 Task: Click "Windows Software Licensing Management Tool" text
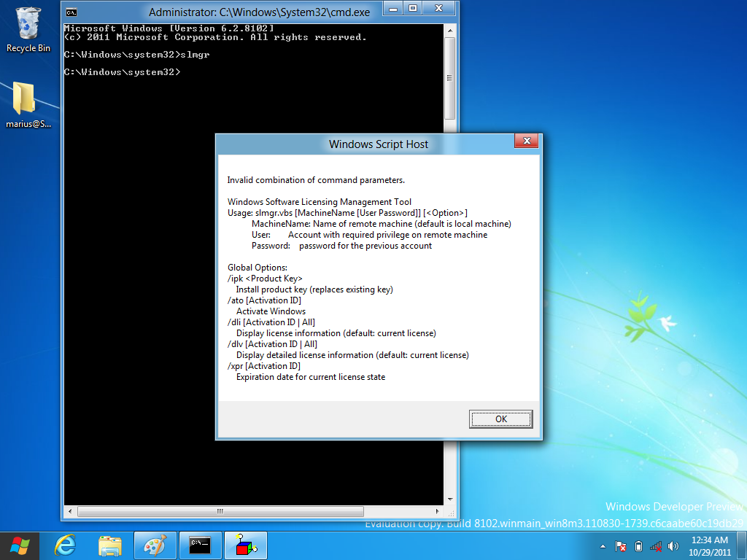tap(320, 202)
